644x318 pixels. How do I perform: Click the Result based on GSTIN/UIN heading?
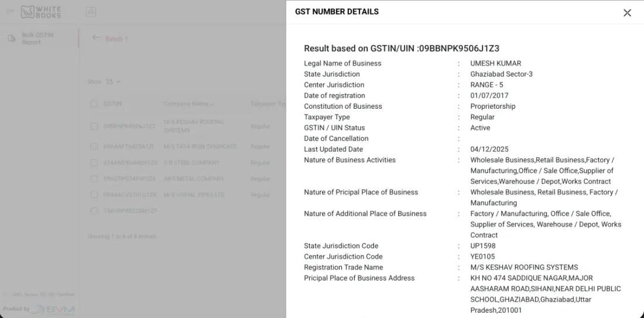[402, 49]
